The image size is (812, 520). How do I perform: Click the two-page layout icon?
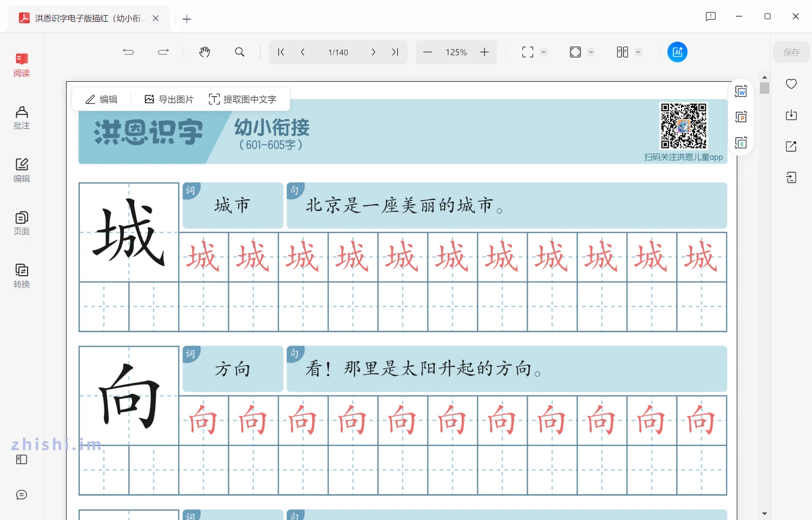(x=623, y=52)
